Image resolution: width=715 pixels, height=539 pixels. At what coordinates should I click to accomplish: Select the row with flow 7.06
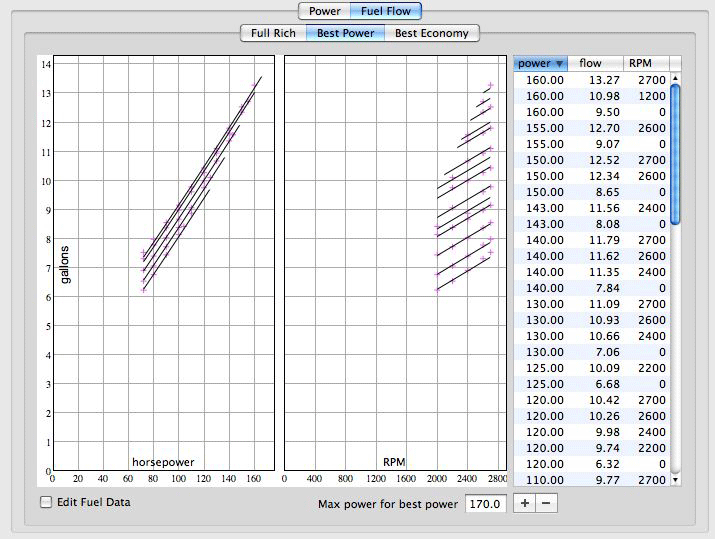pyautogui.click(x=592, y=352)
